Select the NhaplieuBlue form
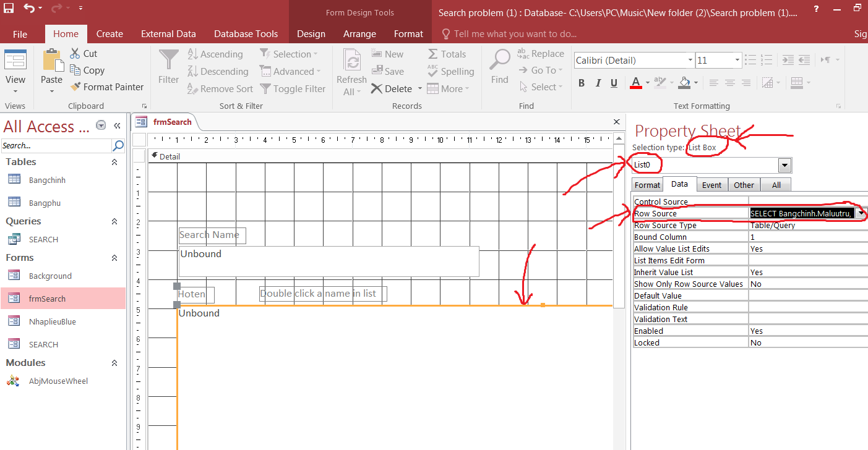Image resolution: width=868 pixels, height=450 pixels. click(x=53, y=322)
